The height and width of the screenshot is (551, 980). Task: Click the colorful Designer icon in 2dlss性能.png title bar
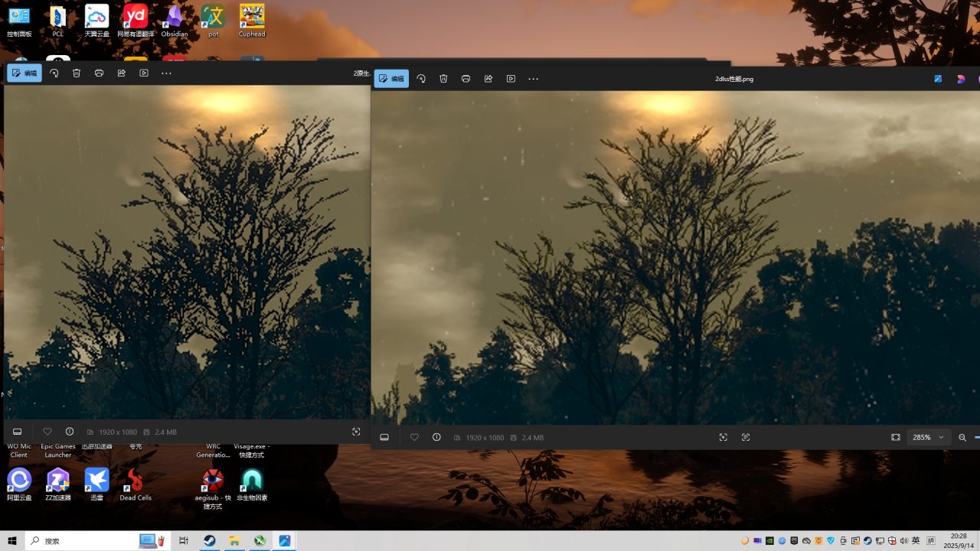point(961,79)
